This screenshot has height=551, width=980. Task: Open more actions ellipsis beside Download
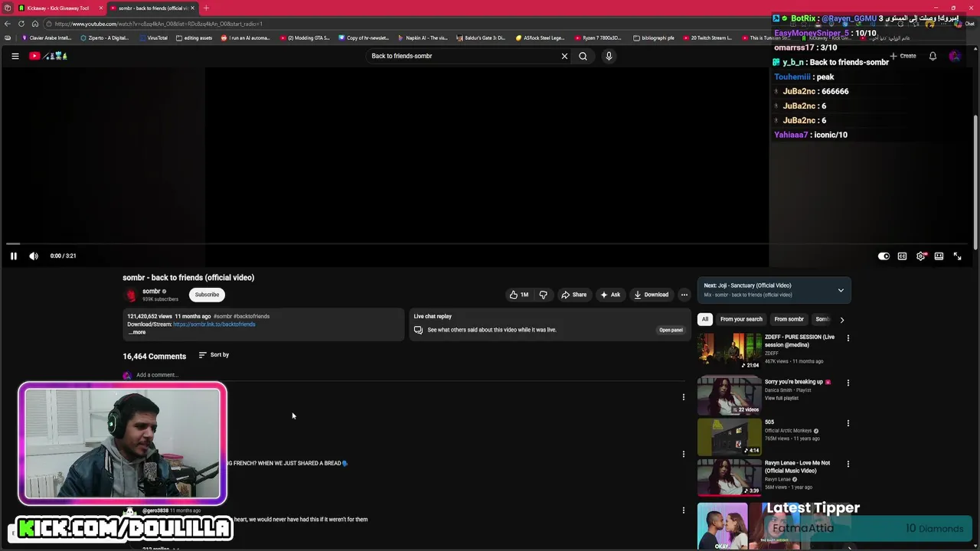pos(684,295)
